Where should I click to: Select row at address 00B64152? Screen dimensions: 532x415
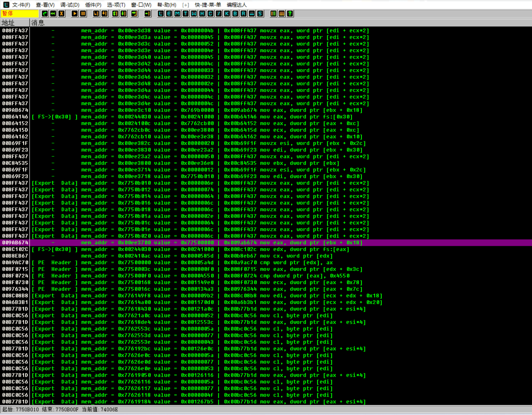tap(266, 123)
